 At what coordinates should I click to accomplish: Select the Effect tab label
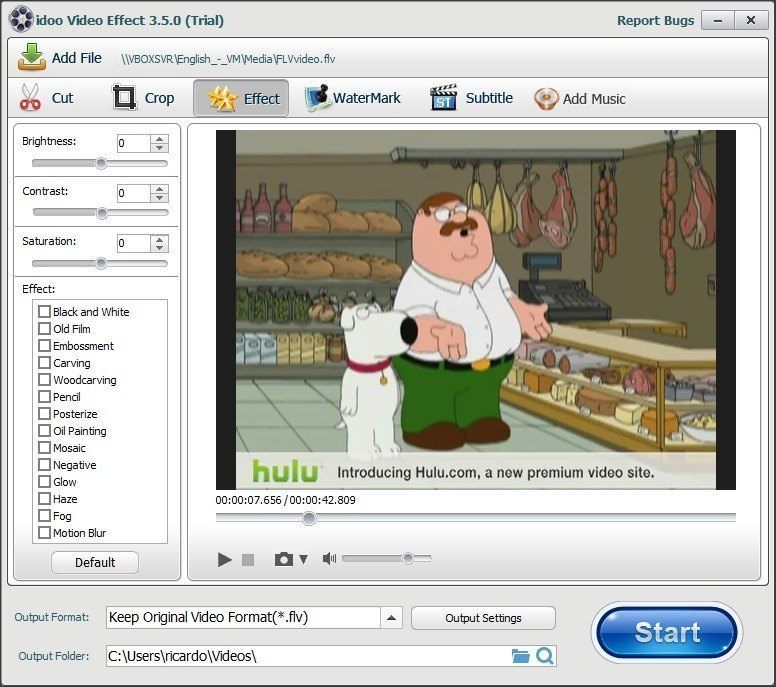click(262, 99)
